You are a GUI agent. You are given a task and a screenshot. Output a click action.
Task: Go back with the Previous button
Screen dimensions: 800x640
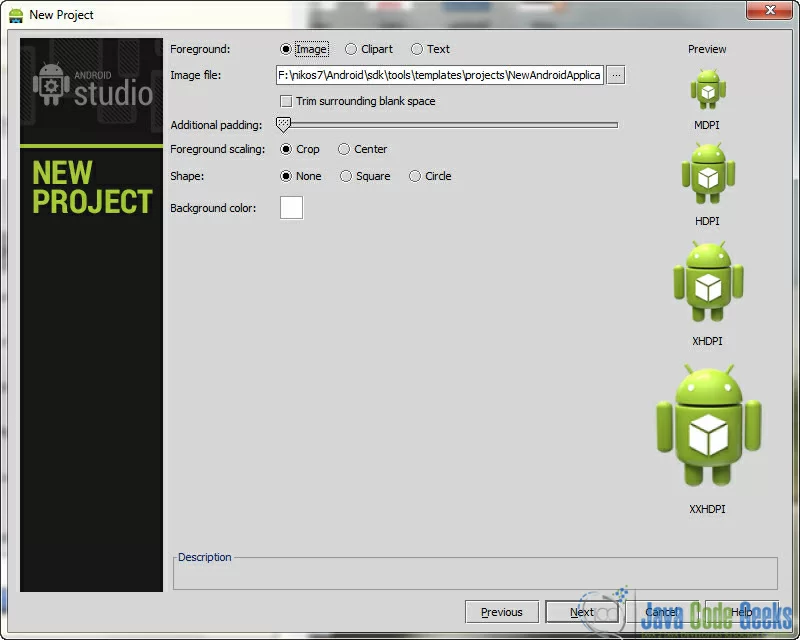502,612
